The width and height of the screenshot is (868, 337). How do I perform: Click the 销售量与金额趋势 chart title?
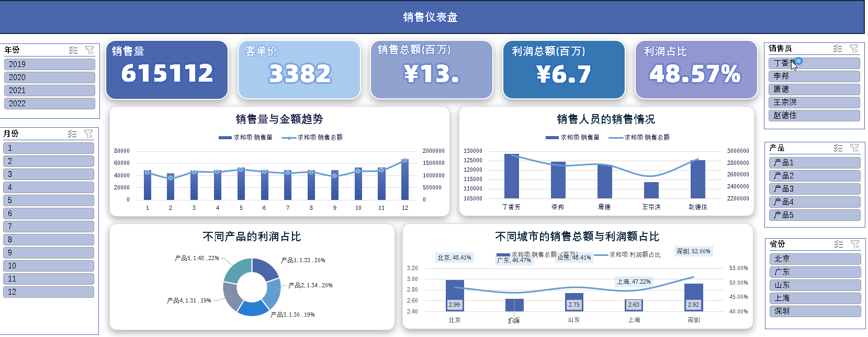click(279, 119)
